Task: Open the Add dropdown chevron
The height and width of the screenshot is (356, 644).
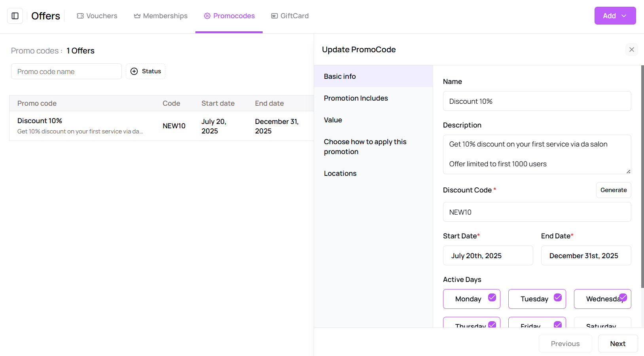Action: coord(624,16)
